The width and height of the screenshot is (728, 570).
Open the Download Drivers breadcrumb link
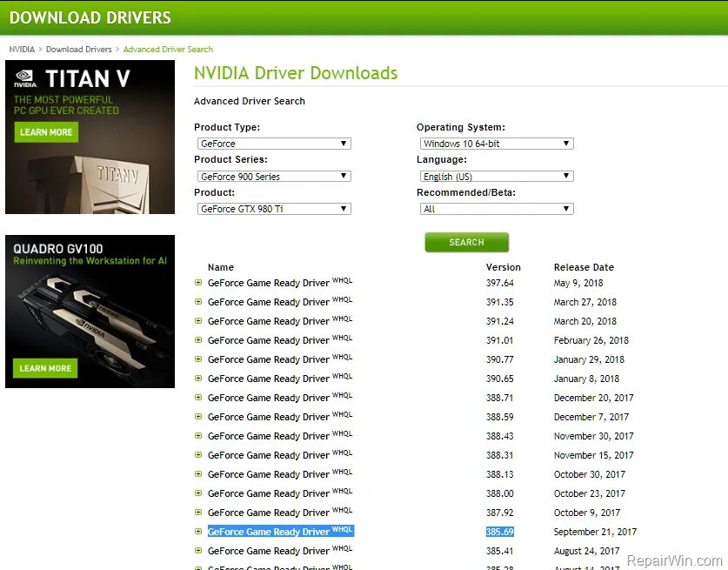tap(79, 50)
